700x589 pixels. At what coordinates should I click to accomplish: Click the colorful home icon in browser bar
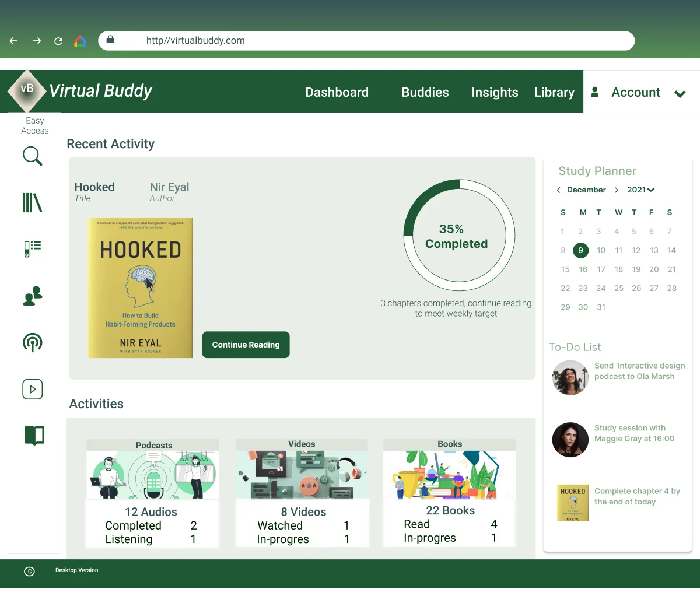point(80,41)
